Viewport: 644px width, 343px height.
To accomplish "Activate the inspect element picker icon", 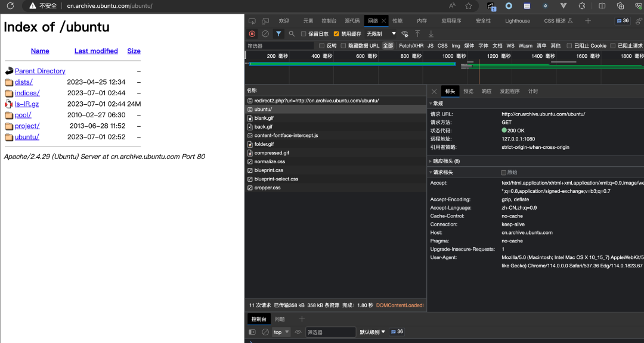I will (252, 21).
